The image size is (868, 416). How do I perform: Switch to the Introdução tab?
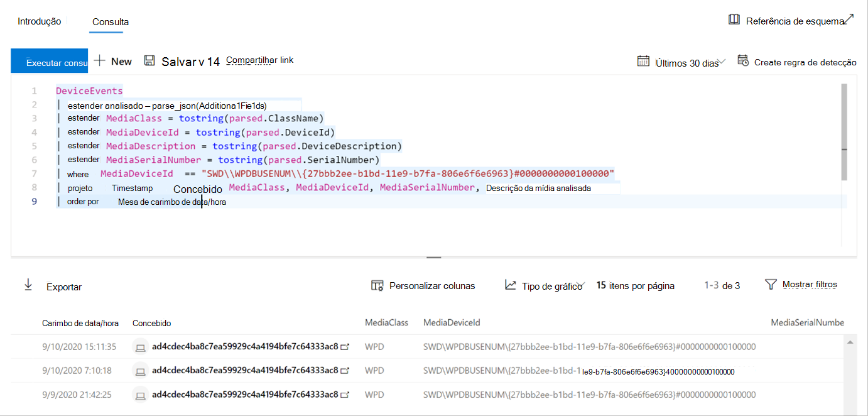[x=39, y=21]
